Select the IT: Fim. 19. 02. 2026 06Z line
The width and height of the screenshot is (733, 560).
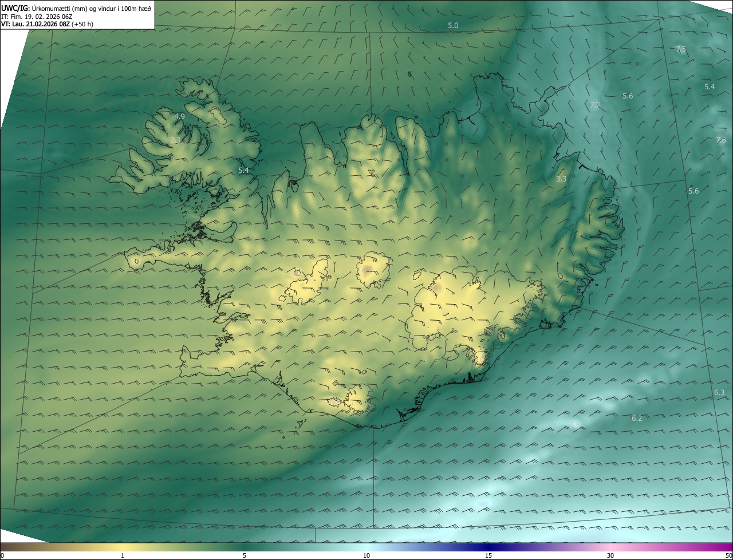coord(37,16)
